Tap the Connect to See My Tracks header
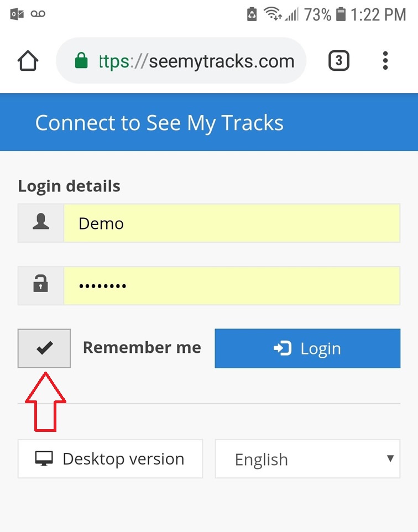 tap(159, 122)
